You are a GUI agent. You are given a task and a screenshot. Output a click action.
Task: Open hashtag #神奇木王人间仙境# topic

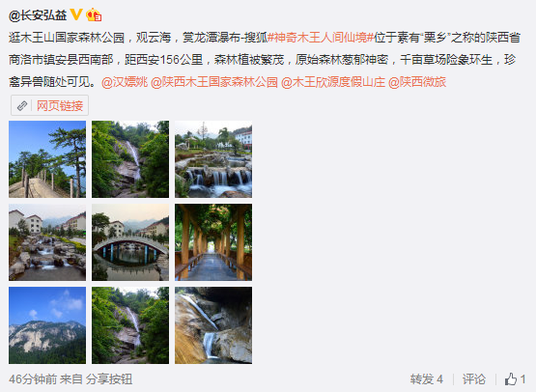[x=321, y=38]
